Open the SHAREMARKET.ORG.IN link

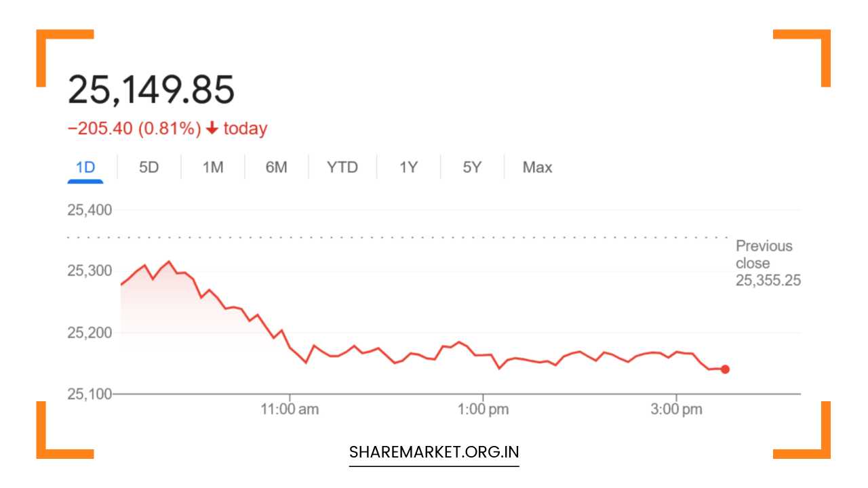[x=433, y=451]
